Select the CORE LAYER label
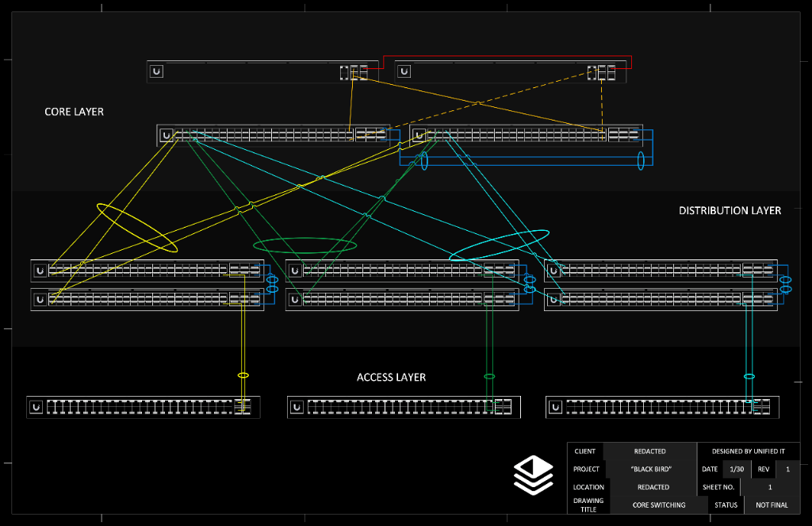The image size is (812, 526). click(74, 112)
